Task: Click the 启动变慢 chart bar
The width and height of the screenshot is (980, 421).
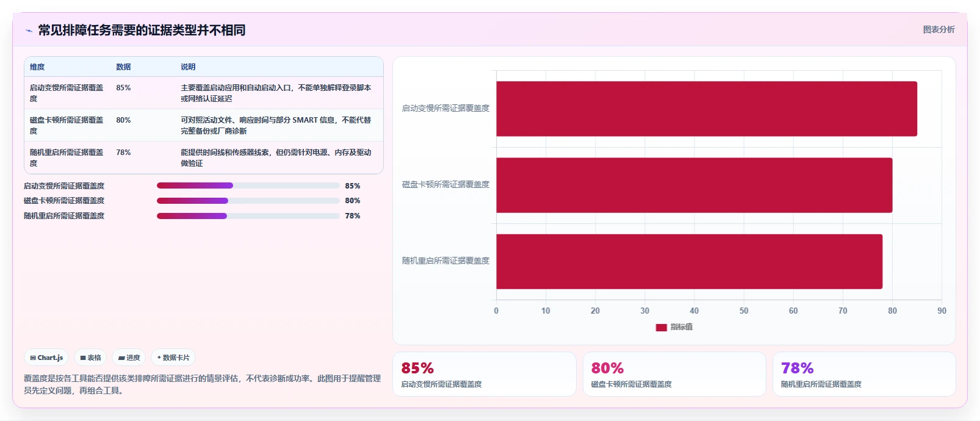Action: click(x=707, y=109)
